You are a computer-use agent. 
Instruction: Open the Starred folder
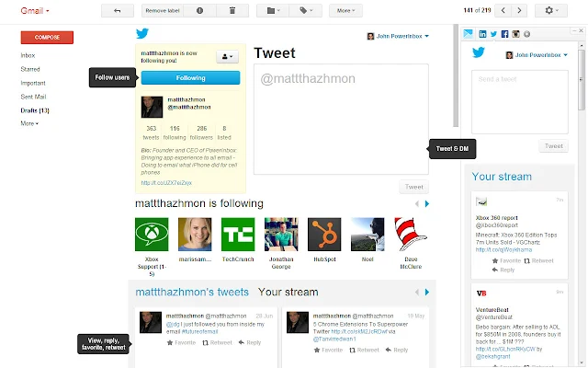(x=30, y=69)
